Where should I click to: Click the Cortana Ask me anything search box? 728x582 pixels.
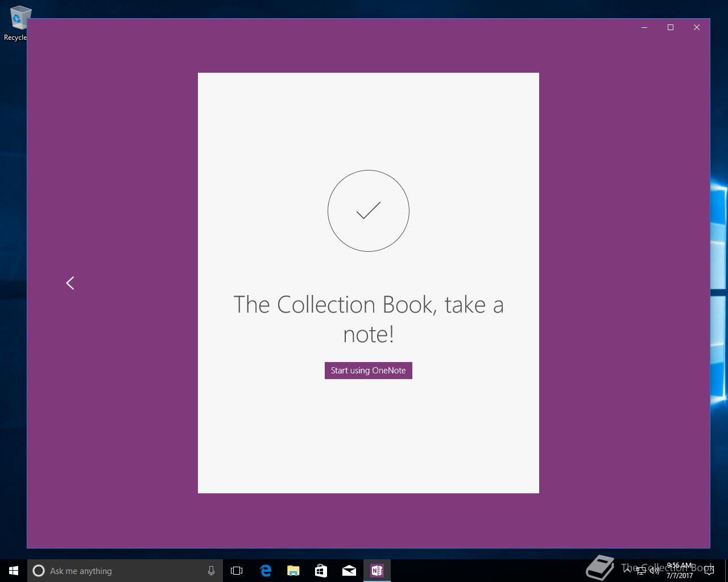point(124,571)
